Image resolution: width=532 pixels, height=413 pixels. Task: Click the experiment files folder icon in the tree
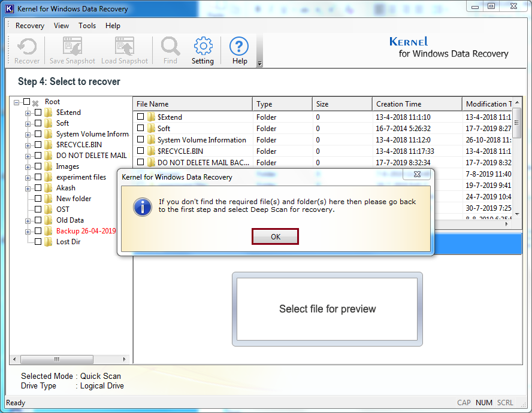[49, 177]
